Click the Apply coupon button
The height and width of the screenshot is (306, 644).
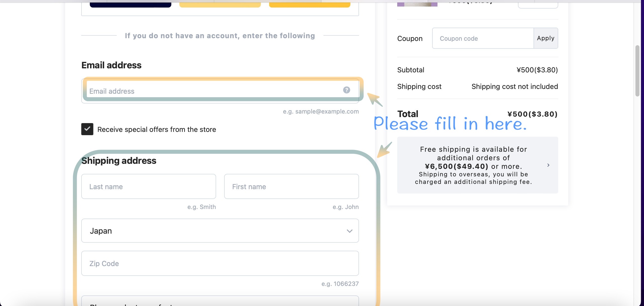pos(545,38)
